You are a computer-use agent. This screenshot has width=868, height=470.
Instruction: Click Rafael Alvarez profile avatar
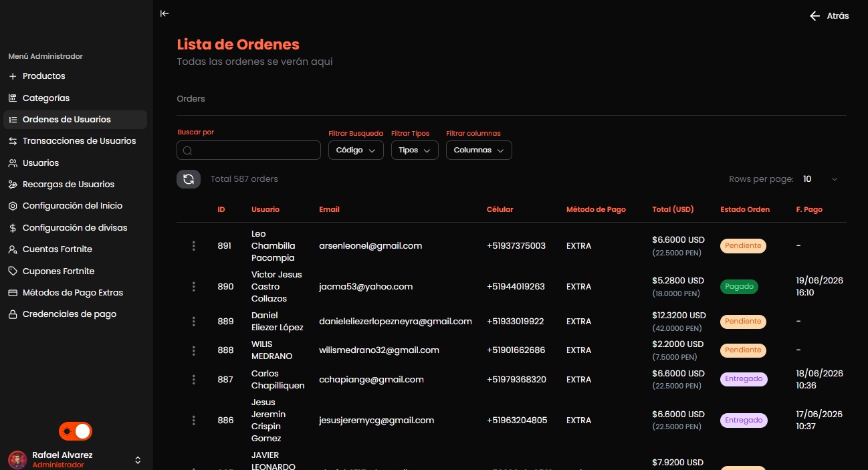tap(17, 460)
